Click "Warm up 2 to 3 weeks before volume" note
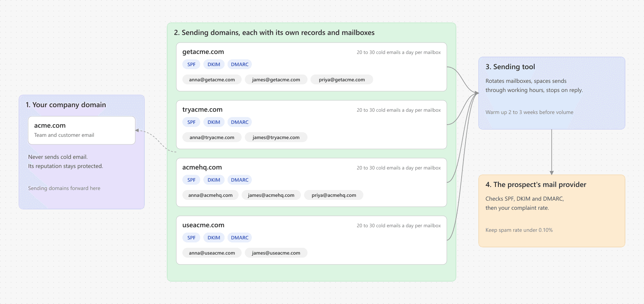 pos(529,112)
